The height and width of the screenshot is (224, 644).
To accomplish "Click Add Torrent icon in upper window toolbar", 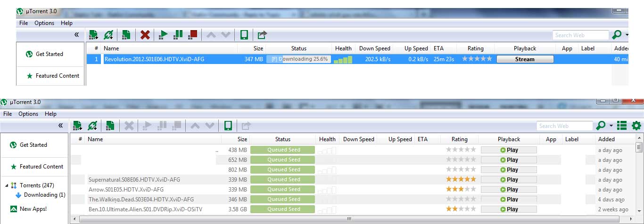I will tap(93, 34).
